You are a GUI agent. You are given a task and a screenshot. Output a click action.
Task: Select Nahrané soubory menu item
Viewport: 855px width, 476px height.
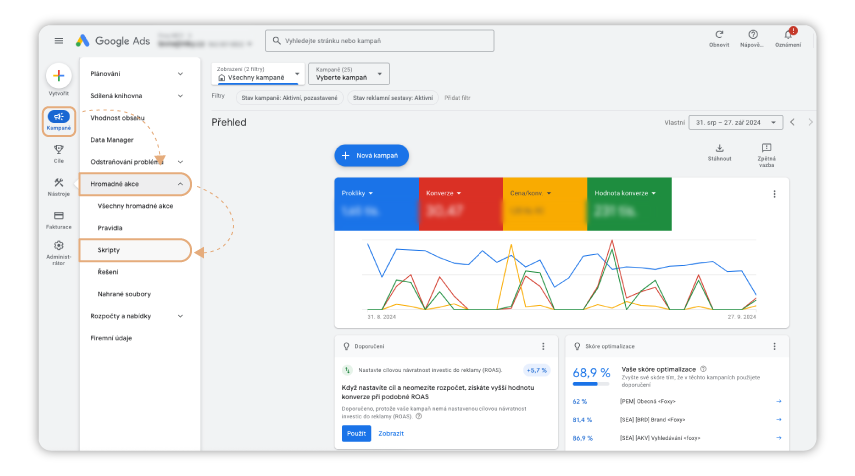[x=124, y=294]
